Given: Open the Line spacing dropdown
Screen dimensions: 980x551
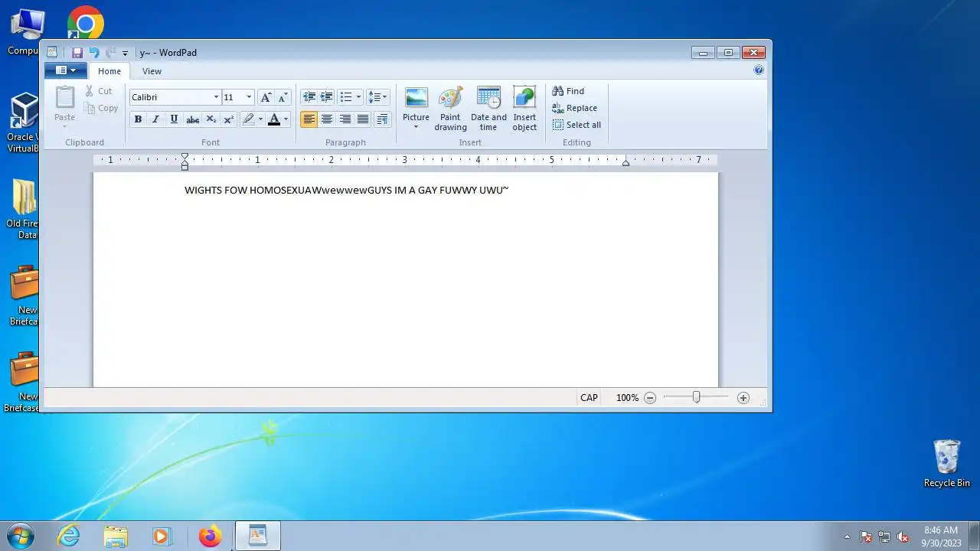Looking at the screenshot, I should click(377, 97).
